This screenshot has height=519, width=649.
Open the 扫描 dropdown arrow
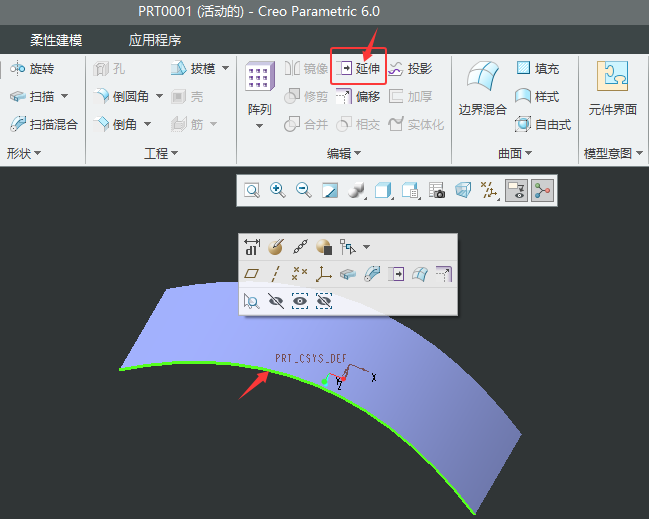click(65, 96)
